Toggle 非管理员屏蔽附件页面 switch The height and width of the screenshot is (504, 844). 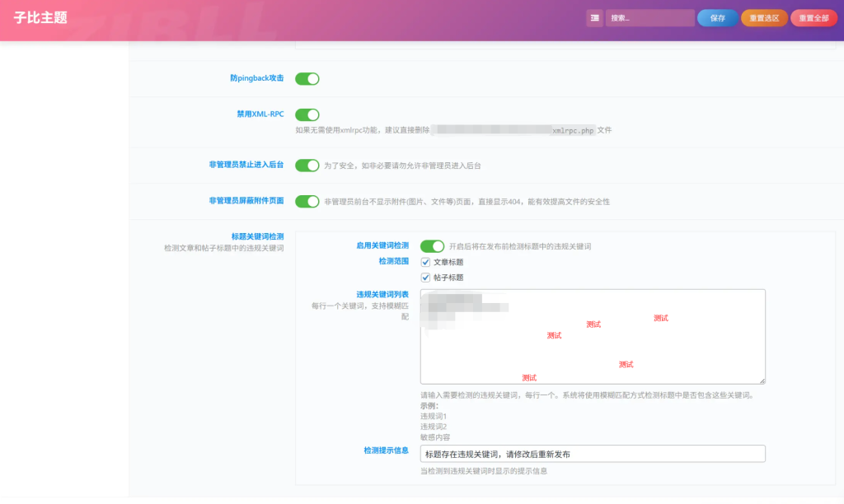click(307, 202)
